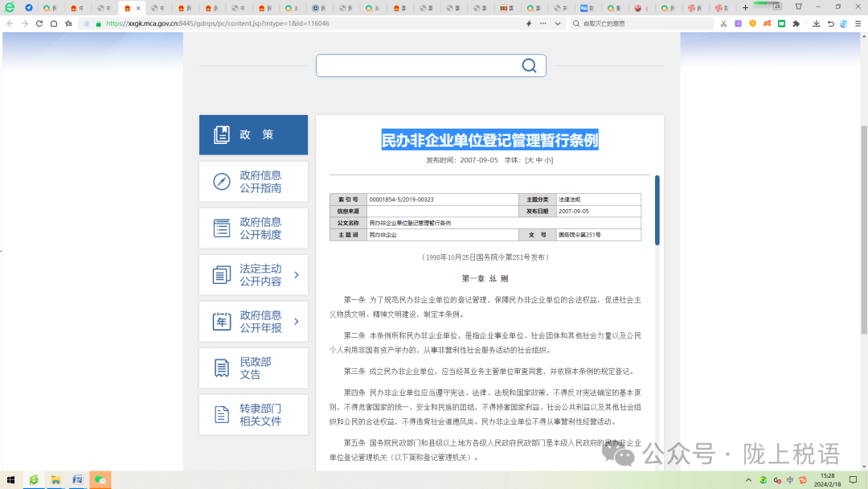Click the highlighted title 民办非企业单位登记管理暂行条例
The width and height of the screenshot is (868, 489).
coord(490,140)
